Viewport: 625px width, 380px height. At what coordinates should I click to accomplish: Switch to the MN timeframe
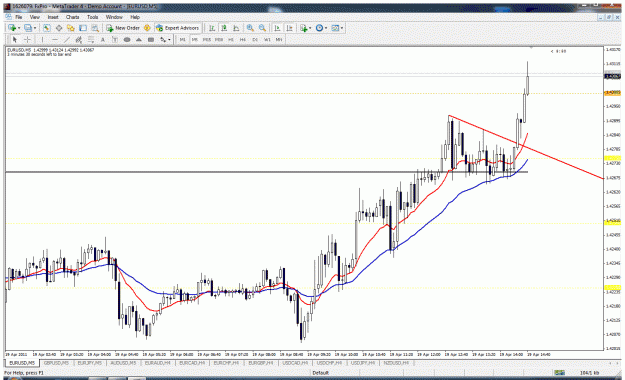click(x=279, y=39)
